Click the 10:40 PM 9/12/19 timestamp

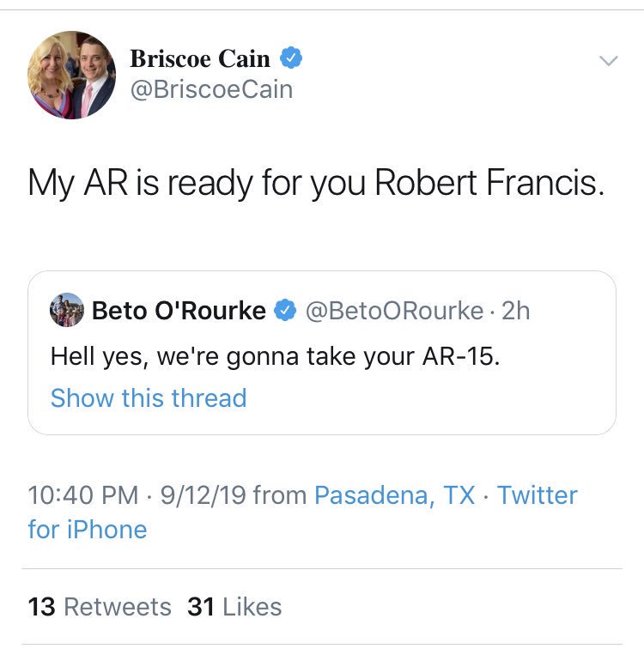[x=137, y=495]
